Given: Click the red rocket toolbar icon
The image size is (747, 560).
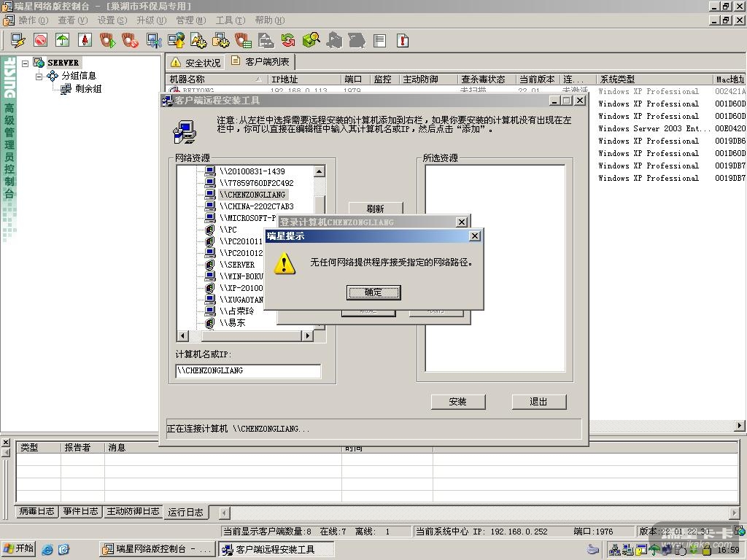Looking at the screenshot, I should point(85,41).
